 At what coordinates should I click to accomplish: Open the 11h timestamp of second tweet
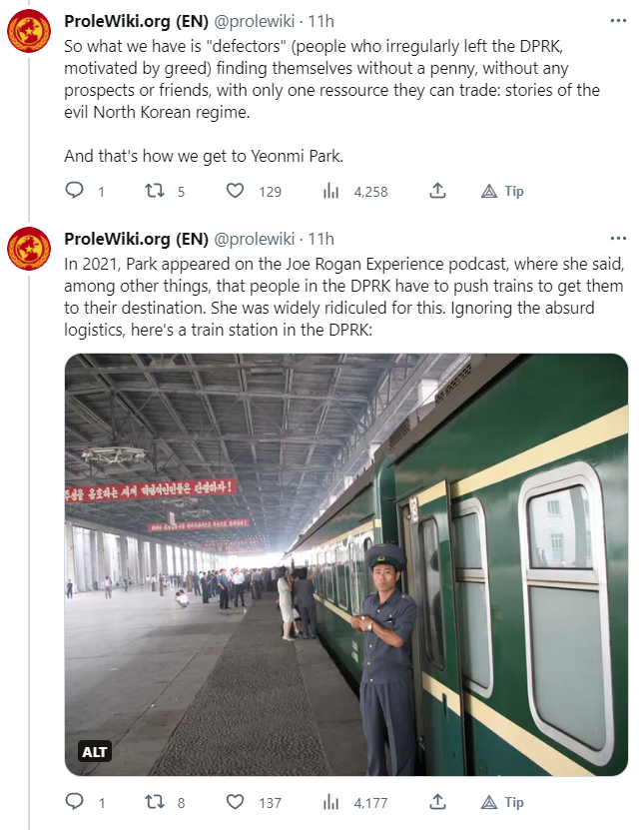(322, 240)
